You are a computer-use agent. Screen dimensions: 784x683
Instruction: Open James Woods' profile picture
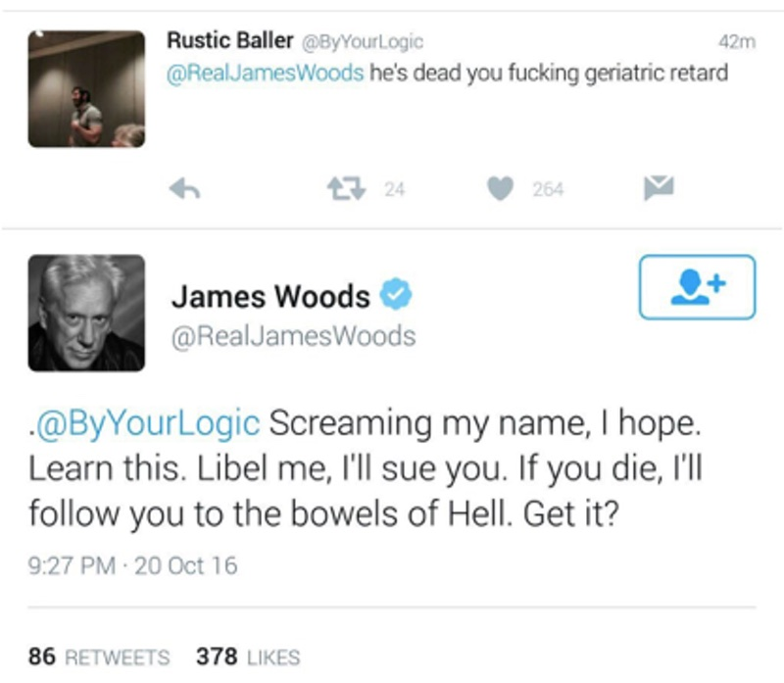86,313
